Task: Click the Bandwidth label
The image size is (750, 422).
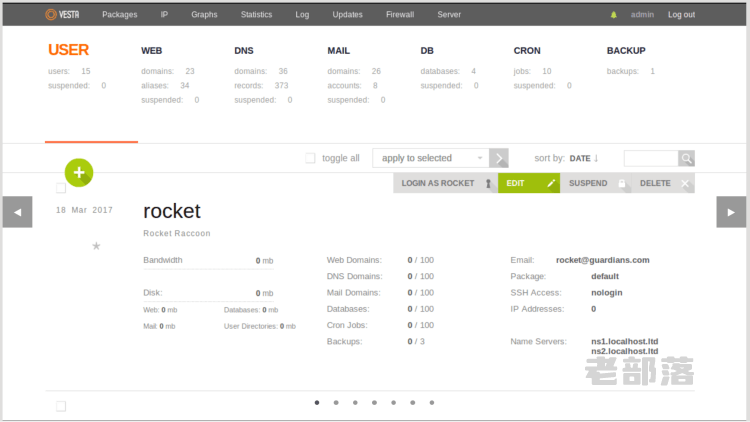Action: (x=163, y=260)
